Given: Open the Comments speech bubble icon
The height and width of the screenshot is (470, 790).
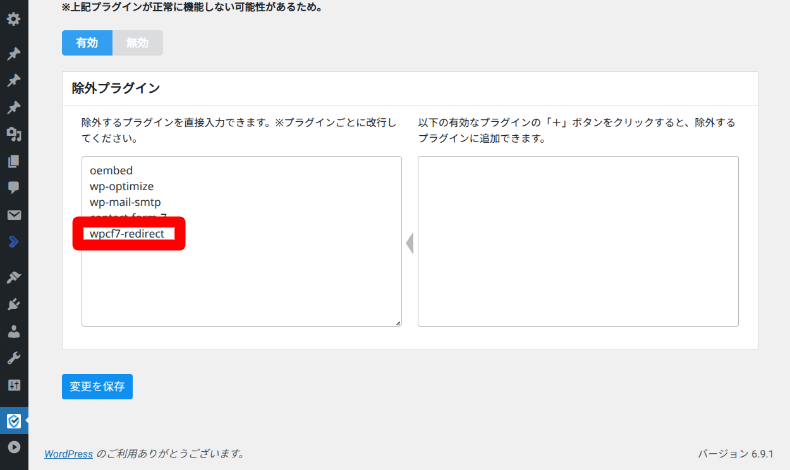Looking at the screenshot, I should [x=14, y=188].
